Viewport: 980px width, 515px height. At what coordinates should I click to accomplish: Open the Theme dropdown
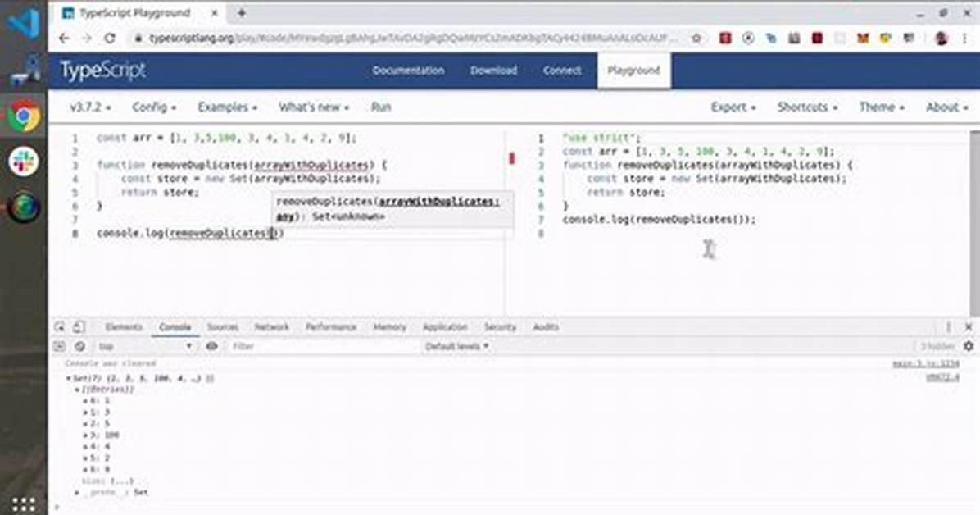[881, 107]
